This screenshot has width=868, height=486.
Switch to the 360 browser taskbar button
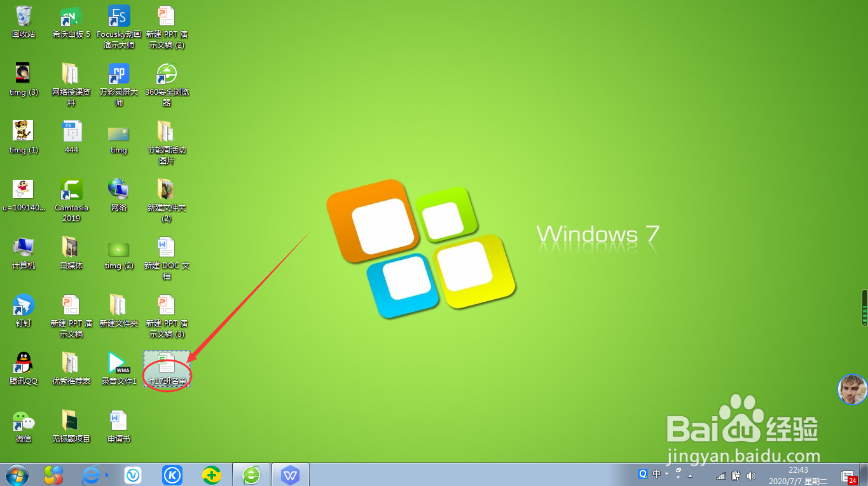tap(252, 475)
